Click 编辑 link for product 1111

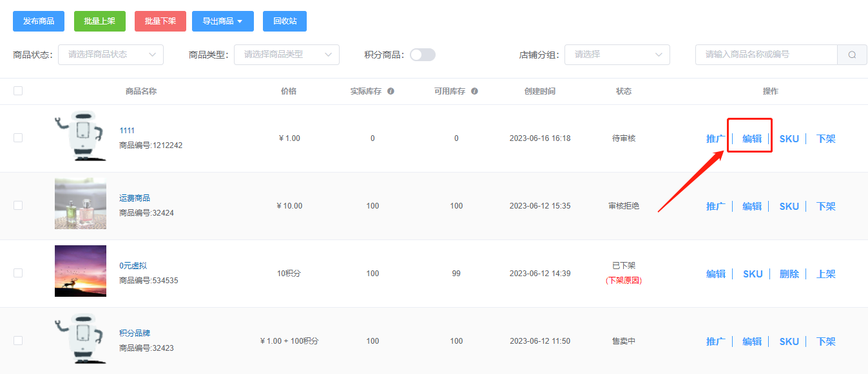point(752,138)
